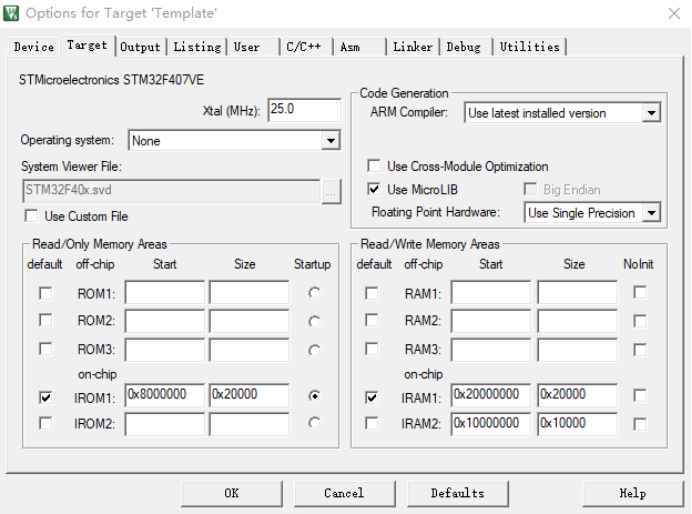Click the OK button
This screenshot has width=692, height=514.
(x=232, y=494)
